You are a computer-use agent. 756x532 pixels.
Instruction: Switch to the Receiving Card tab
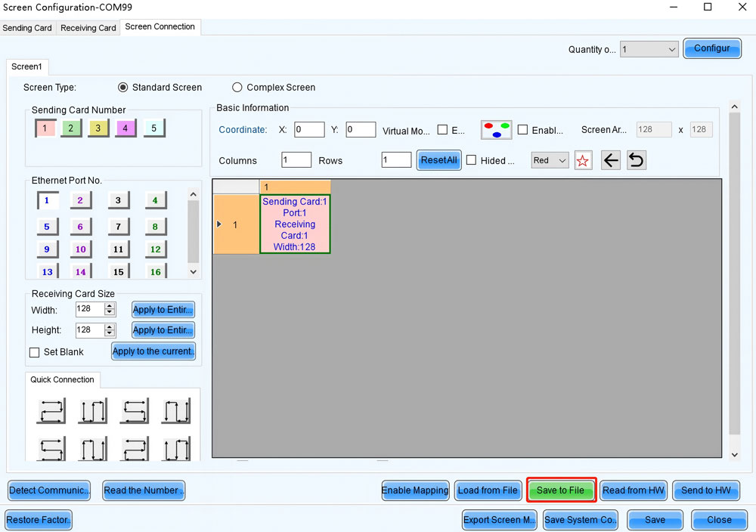point(88,28)
